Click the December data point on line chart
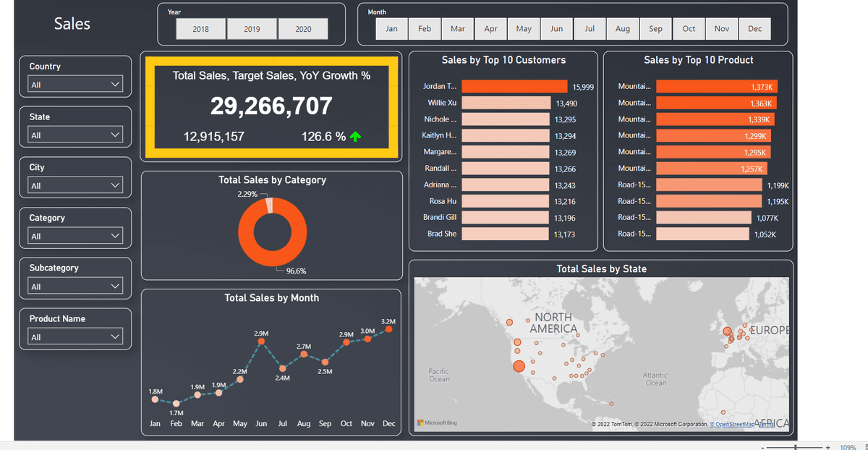Image resolution: width=868 pixels, height=450 pixels. (389, 329)
